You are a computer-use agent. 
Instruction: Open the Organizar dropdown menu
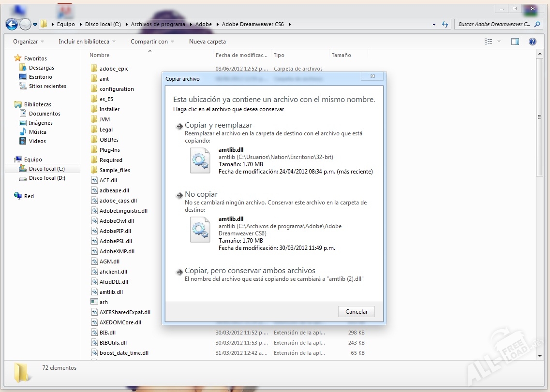click(28, 42)
